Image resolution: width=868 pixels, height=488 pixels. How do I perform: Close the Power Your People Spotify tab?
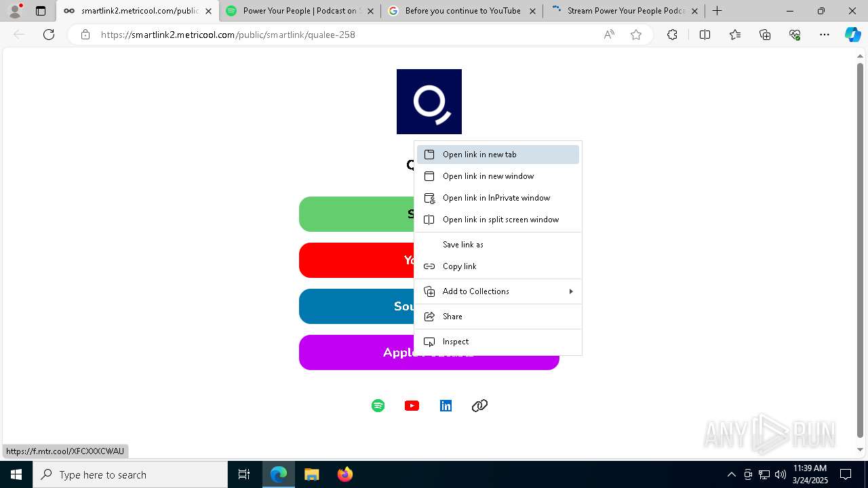tap(370, 11)
